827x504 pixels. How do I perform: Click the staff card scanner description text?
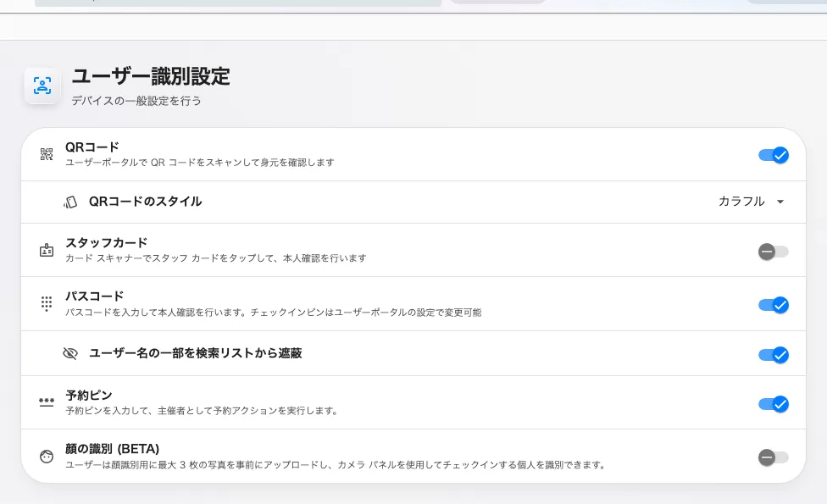[x=216, y=258]
